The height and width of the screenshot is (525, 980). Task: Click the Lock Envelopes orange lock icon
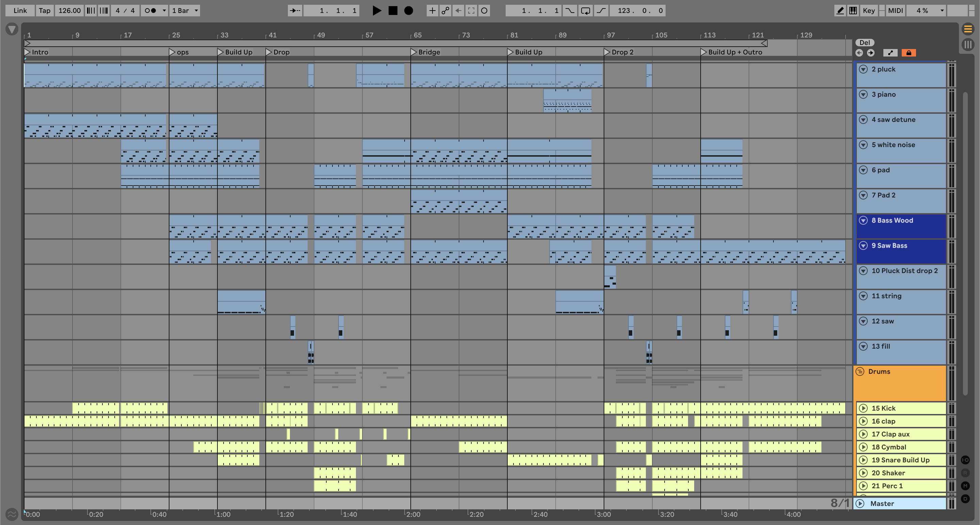909,53
